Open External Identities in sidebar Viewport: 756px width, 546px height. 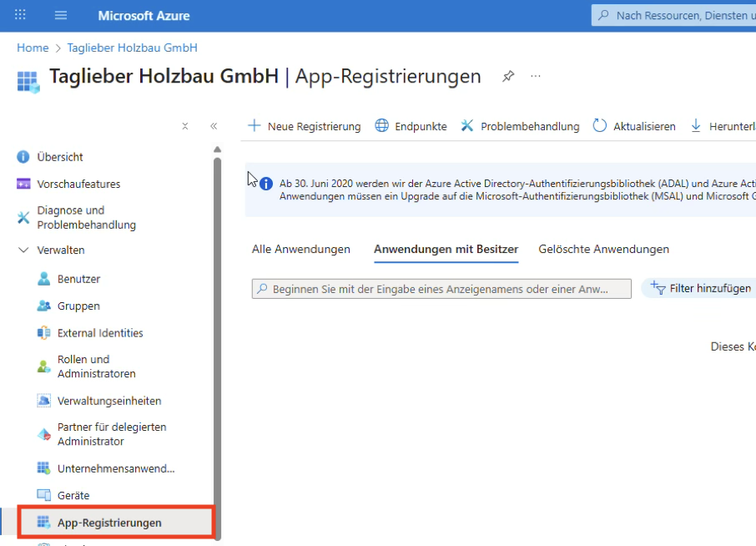coord(100,333)
